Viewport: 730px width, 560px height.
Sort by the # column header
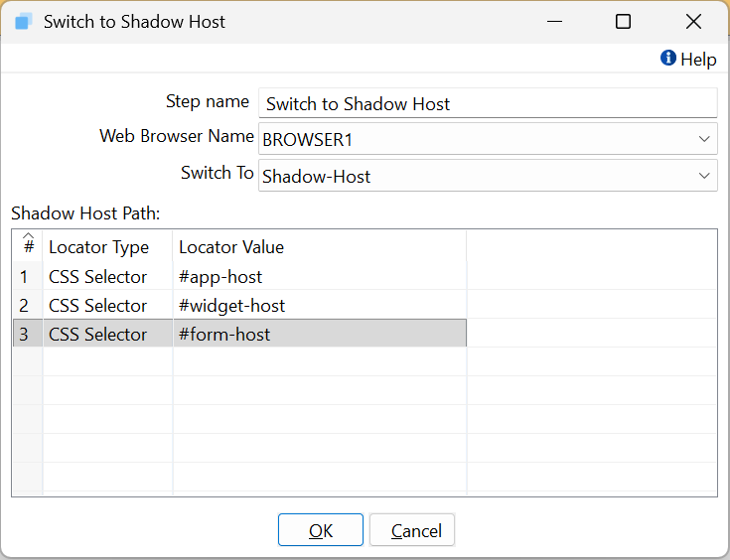coord(29,246)
